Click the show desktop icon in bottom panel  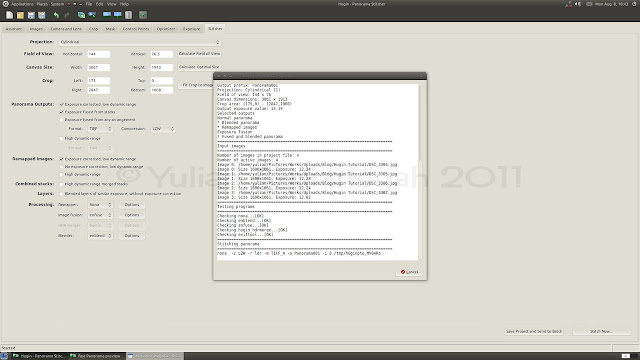pyautogui.click(x=4, y=356)
